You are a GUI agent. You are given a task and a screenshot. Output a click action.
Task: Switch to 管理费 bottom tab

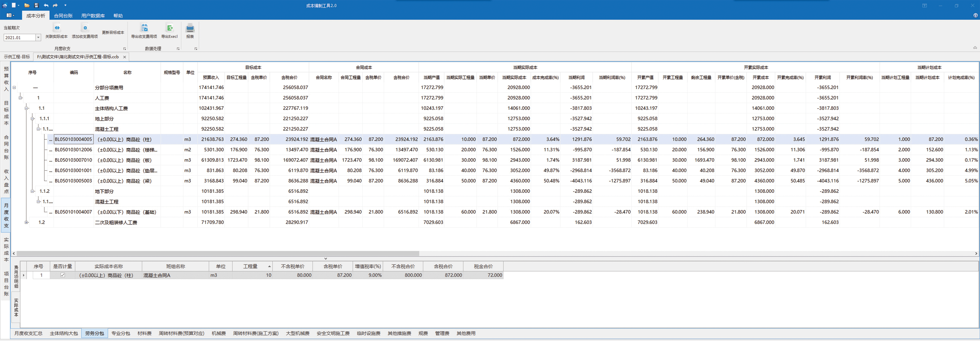(442, 333)
